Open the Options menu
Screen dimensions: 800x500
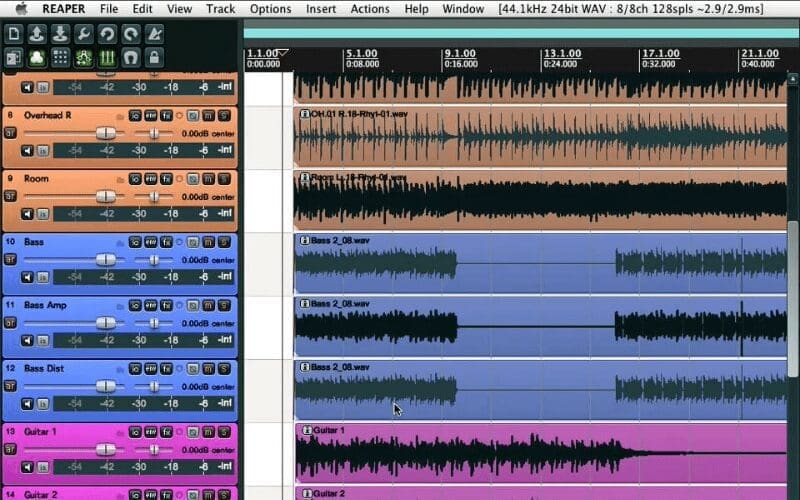tap(270, 9)
